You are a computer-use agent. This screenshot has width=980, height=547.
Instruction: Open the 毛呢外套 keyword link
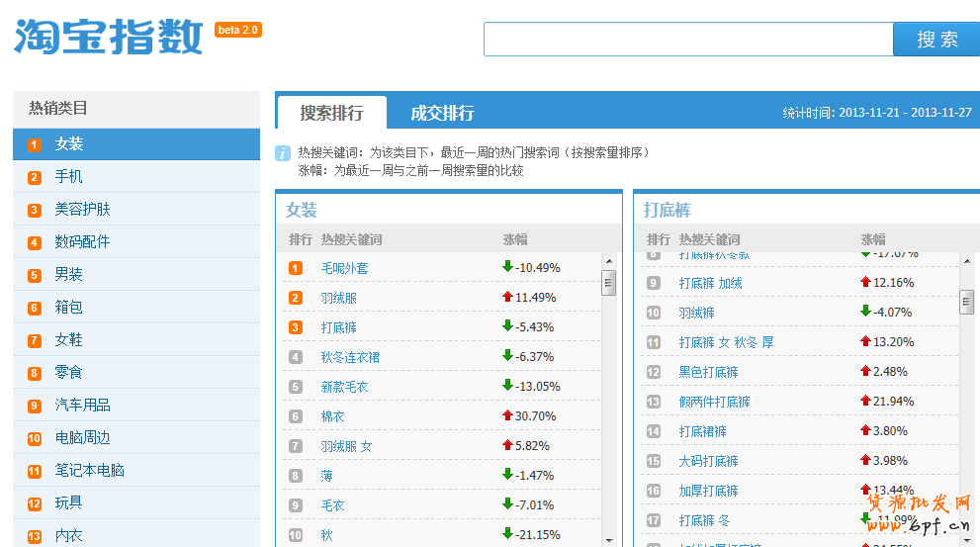coord(344,268)
